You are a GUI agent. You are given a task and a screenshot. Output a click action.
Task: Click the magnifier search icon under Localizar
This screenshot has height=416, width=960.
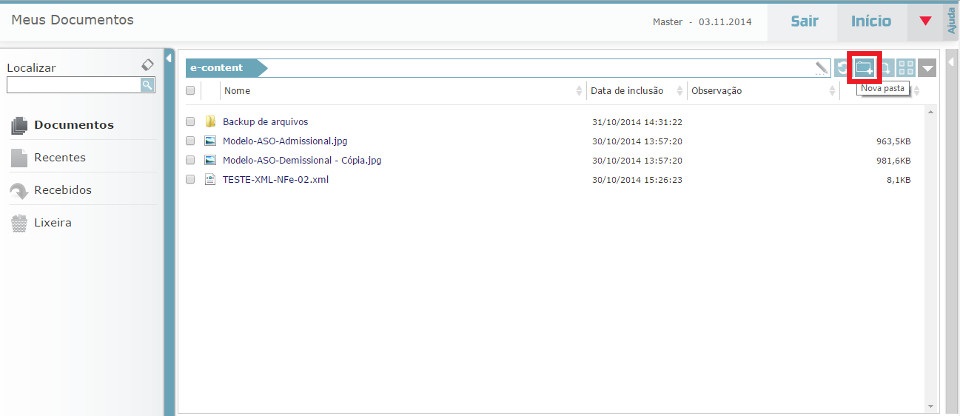click(x=147, y=86)
